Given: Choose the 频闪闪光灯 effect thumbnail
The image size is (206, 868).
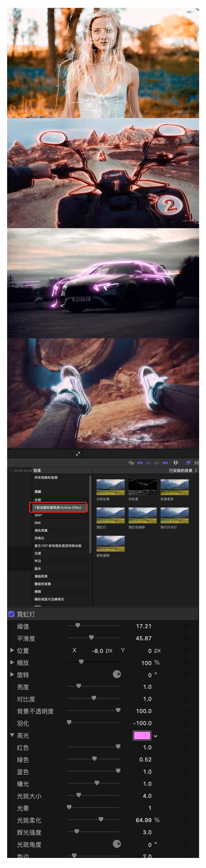Looking at the screenshot, I should (174, 515).
